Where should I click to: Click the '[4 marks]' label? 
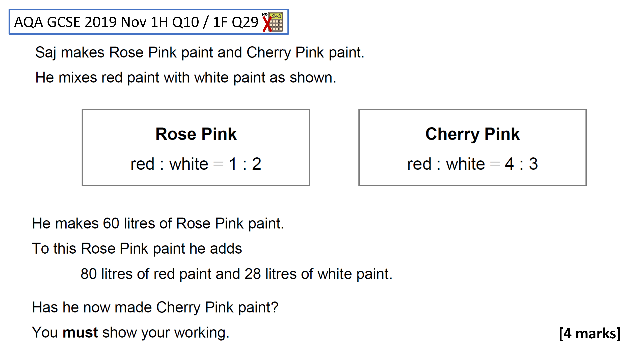coord(590,334)
